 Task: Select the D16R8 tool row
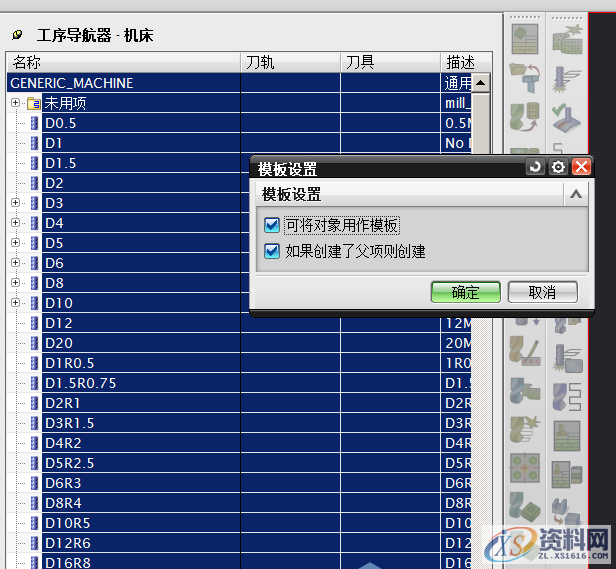point(239,562)
